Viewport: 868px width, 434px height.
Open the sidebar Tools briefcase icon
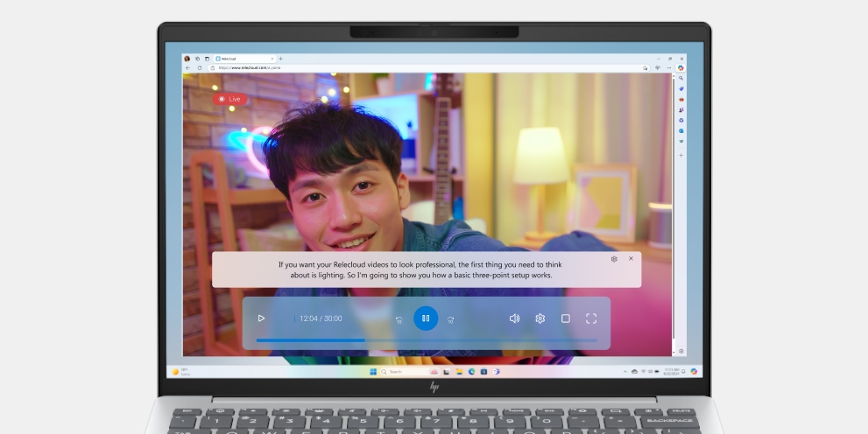pos(681,100)
